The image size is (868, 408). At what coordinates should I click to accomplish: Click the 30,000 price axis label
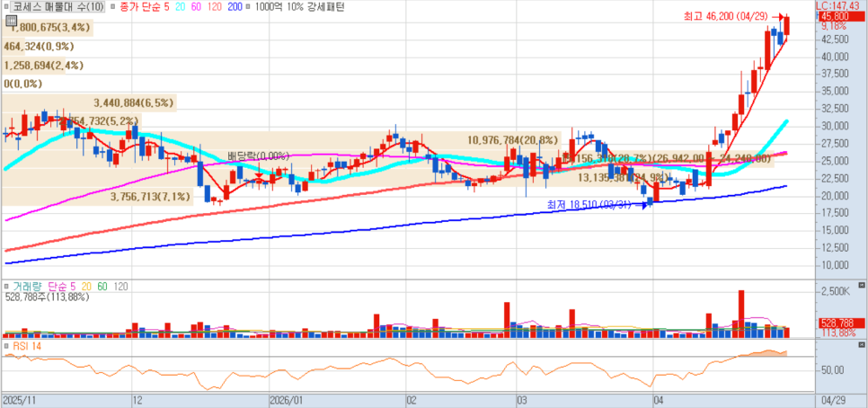(835, 126)
